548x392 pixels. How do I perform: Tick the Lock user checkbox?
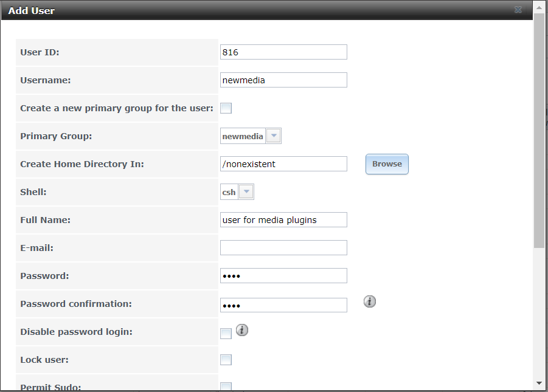[226, 360]
